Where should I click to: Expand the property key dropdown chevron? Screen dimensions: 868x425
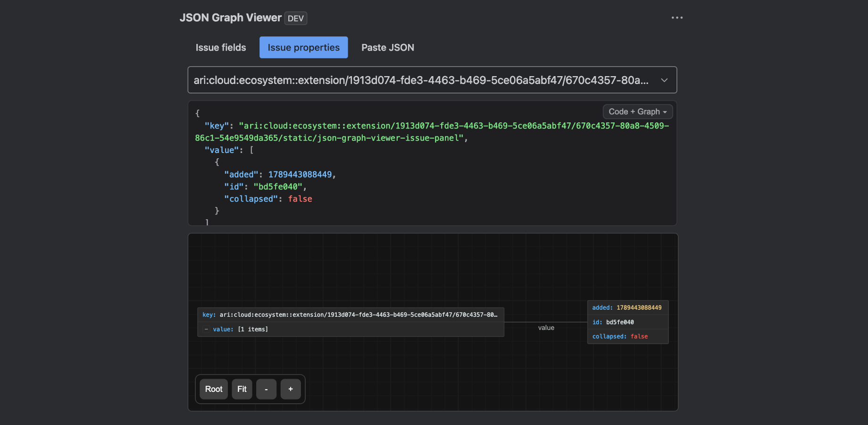click(x=664, y=80)
